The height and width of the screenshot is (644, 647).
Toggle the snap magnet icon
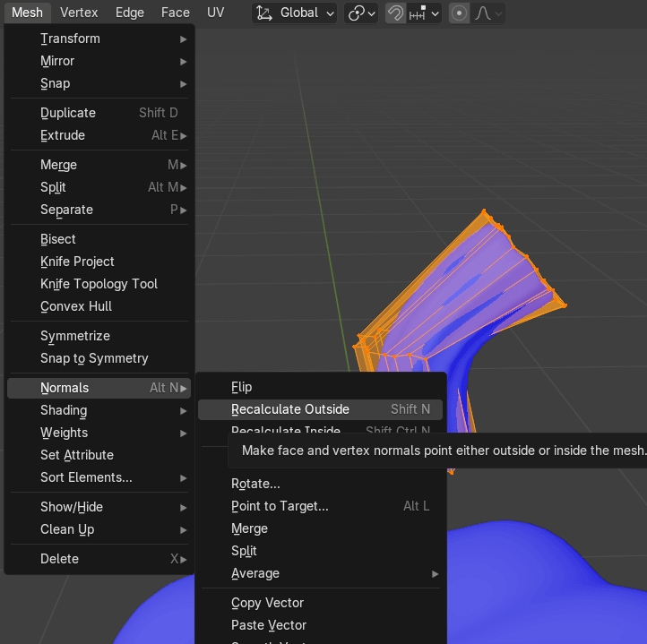[395, 13]
